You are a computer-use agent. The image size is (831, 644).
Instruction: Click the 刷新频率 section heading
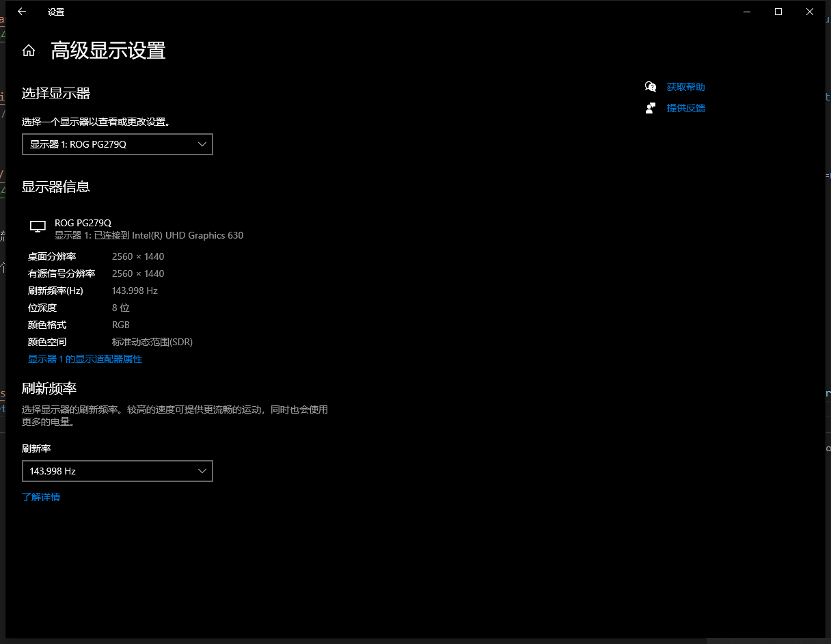click(x=49, y=388)
